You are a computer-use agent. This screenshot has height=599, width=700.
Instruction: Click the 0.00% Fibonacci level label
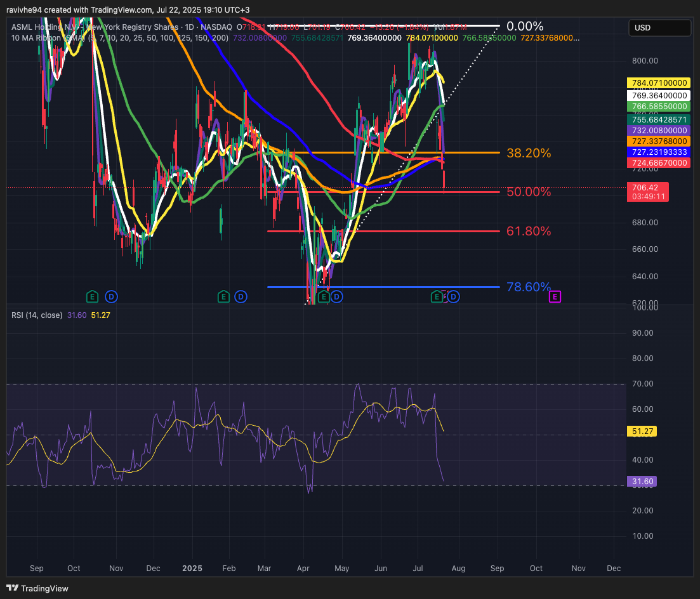pyautogui.click(x=525, y=27)
